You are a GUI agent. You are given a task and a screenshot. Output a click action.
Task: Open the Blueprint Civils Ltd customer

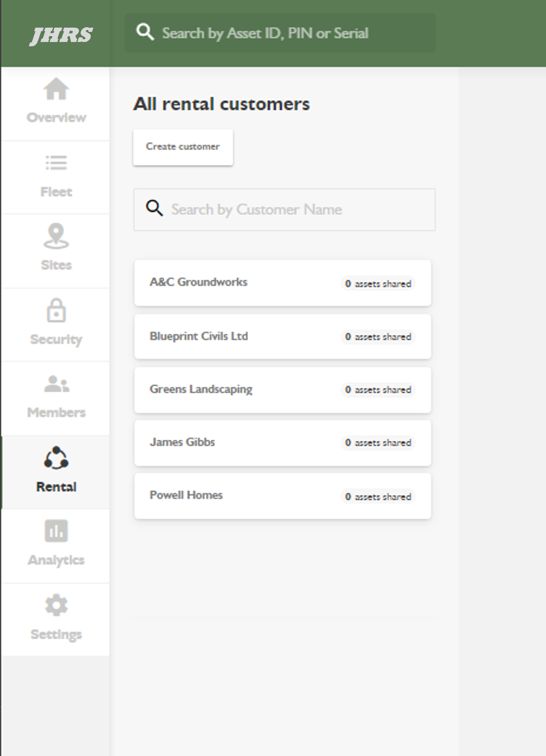pos(283,337)
